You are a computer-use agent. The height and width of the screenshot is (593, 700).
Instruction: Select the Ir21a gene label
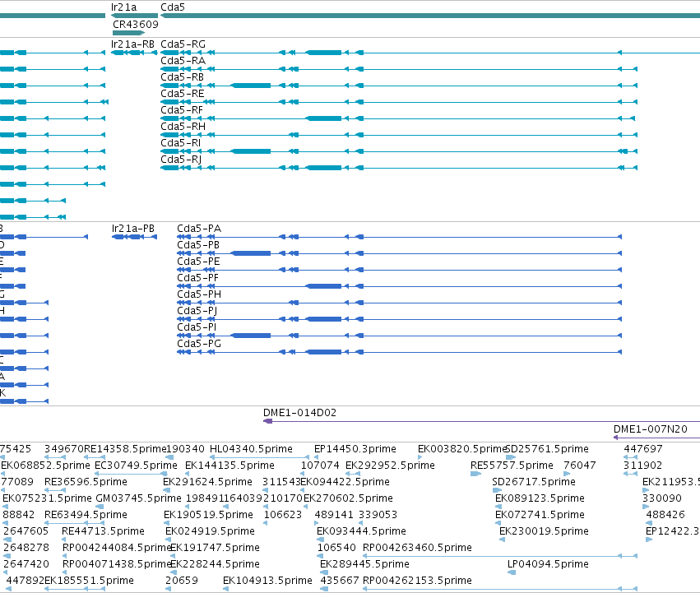click(123, 7)
